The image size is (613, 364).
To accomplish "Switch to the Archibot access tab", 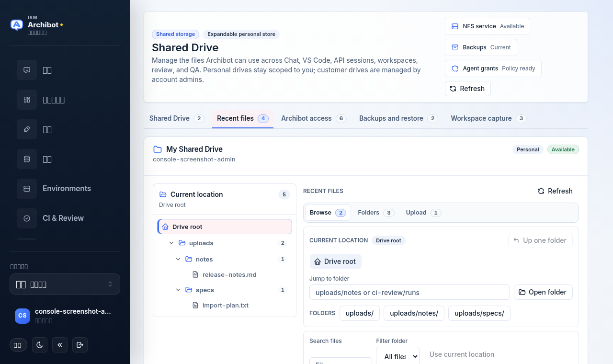I will (314, 118).
